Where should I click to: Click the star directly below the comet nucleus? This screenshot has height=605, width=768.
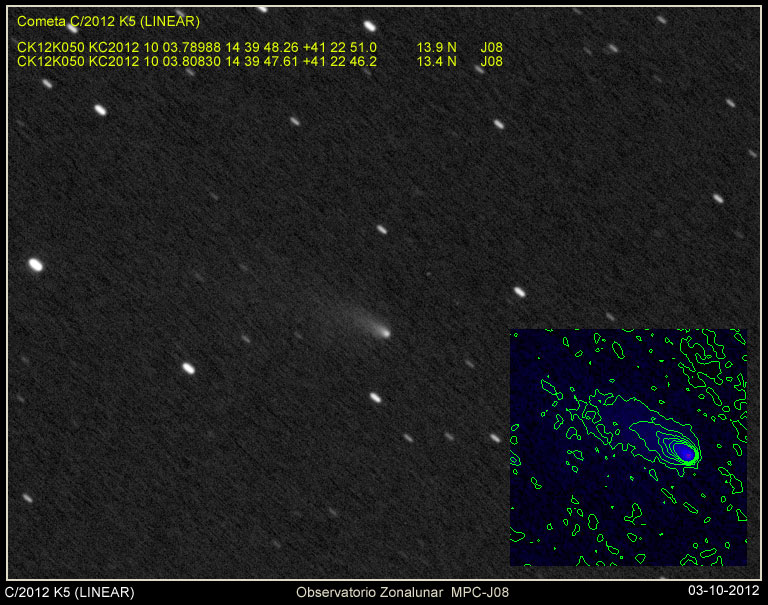pyautogui.click(x=375, y=397)
